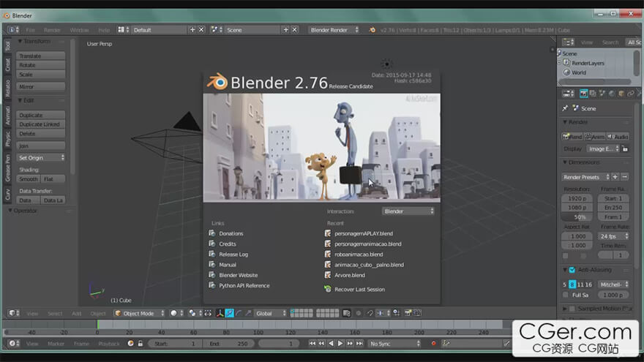Toggle automatic keyframe record button
The image size is (644, 362).
(433, 344)
